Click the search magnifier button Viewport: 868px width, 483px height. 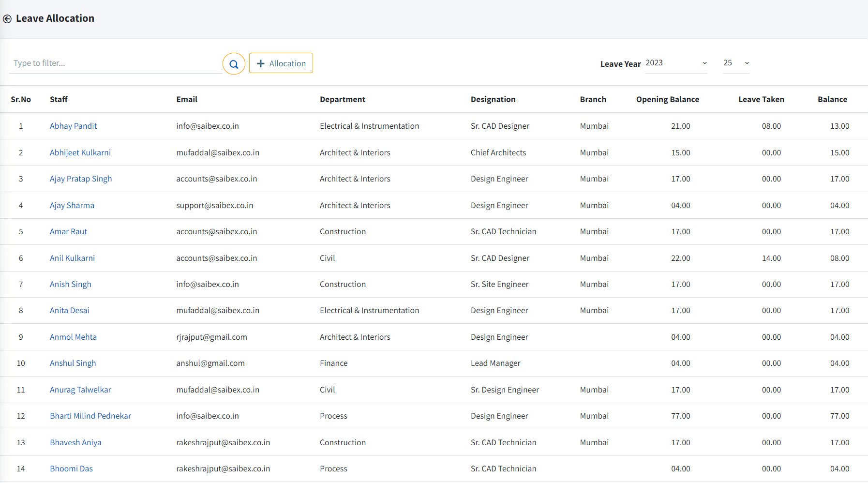234,63
